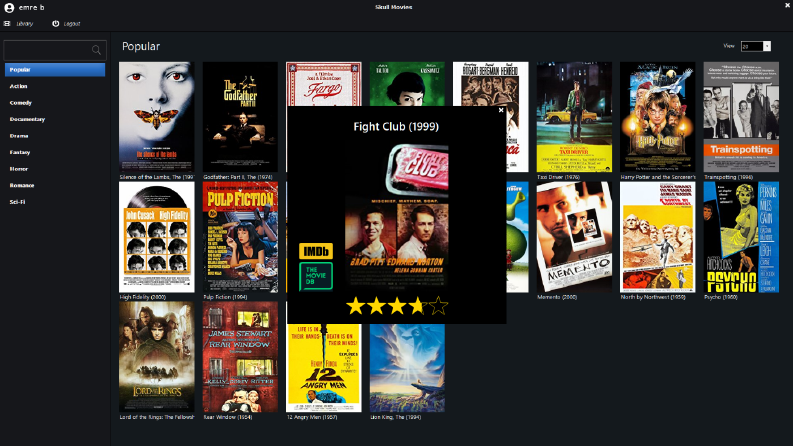This screenshot has height=446, width=793.
Task: Close the Fight Club popup
Action: 501,110
